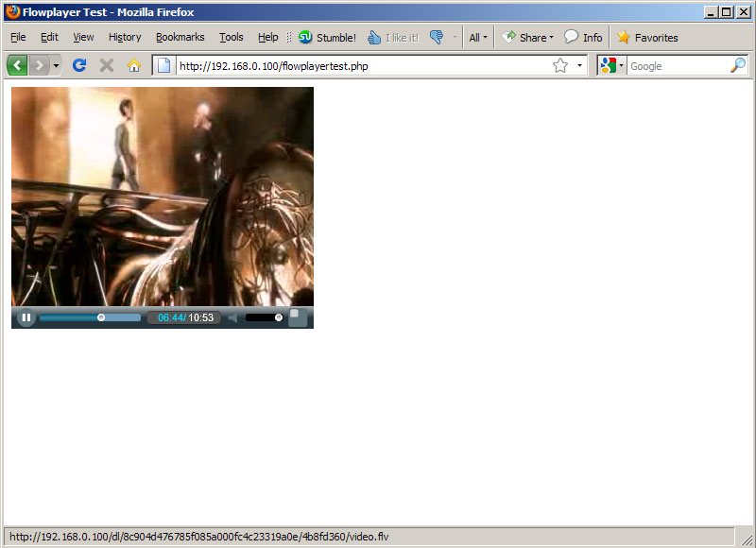The height and width of the screenshot is (548, 756).
Task: Click the URL address field
Action: click(359, 65)
